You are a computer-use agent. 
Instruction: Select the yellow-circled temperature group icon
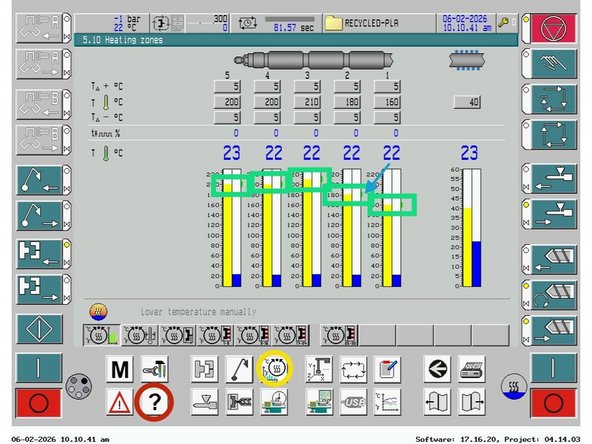pyautogui.click(x=275, y=369)
